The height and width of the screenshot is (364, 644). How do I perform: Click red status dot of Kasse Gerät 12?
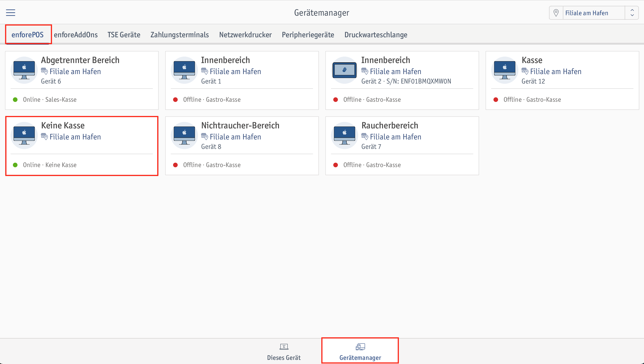point(496,100)
